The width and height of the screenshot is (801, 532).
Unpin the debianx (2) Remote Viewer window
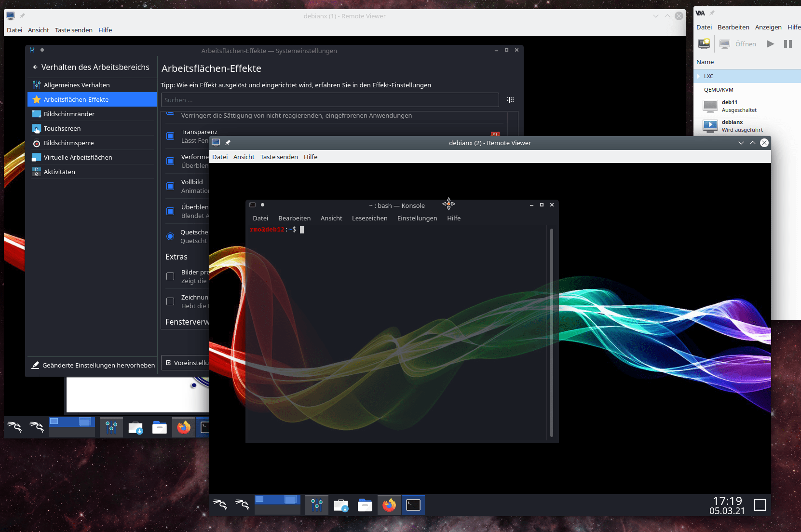(228, 142)
